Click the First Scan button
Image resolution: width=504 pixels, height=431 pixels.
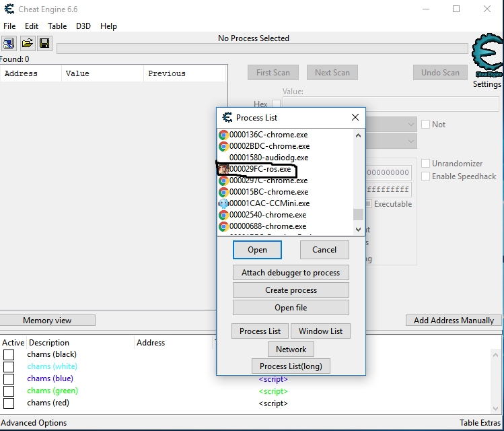pos(273,73)
